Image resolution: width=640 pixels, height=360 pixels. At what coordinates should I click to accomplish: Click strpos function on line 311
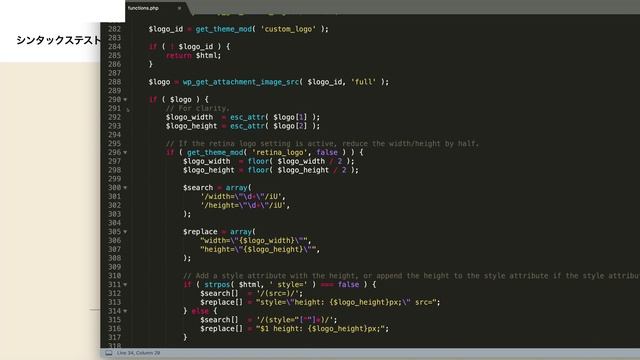coord(217,284)
